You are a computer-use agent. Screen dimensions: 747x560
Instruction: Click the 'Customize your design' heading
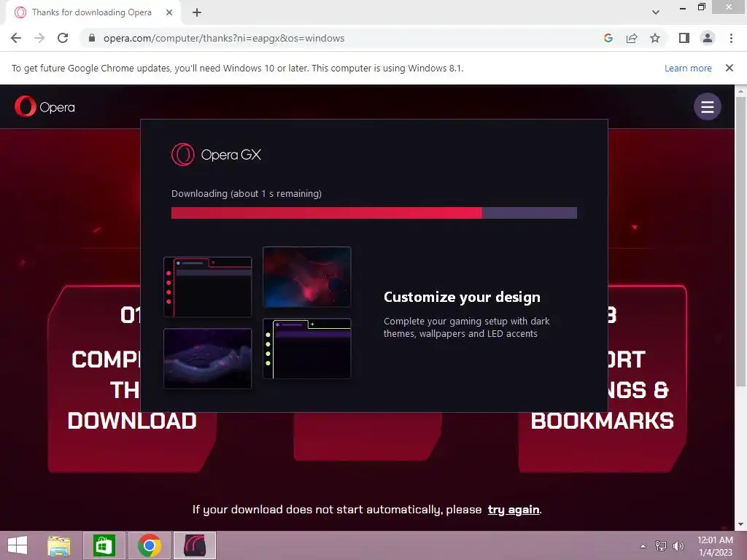pyautogui.click(x=462, y=297)
